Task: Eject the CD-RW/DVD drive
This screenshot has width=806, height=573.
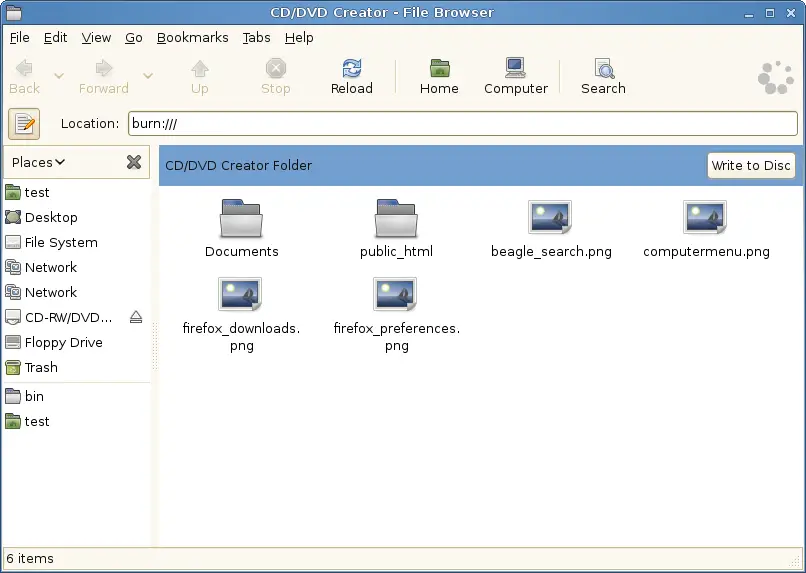Action: tap(136, 317)
